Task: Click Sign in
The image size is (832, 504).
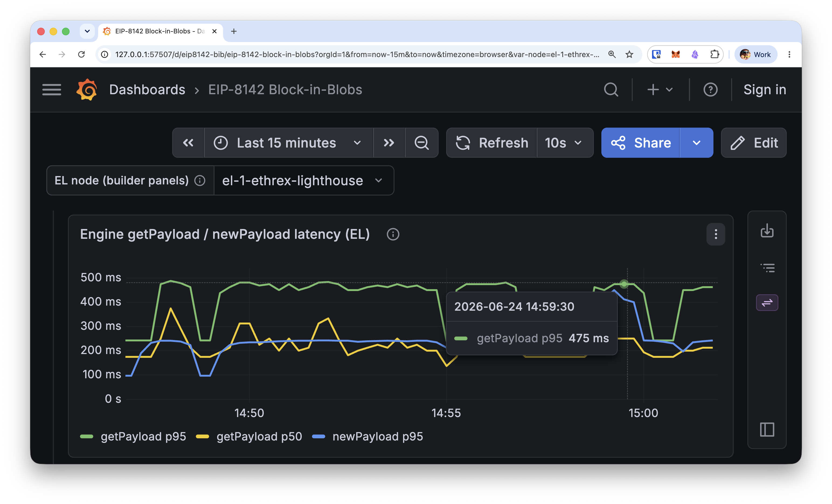Action: pyautogui.click(x=764, y=90)
